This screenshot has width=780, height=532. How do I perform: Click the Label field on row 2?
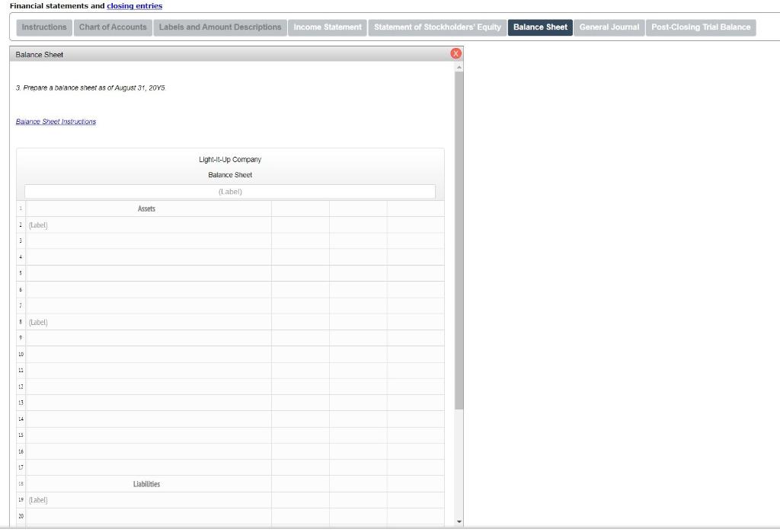click(114, 225)
